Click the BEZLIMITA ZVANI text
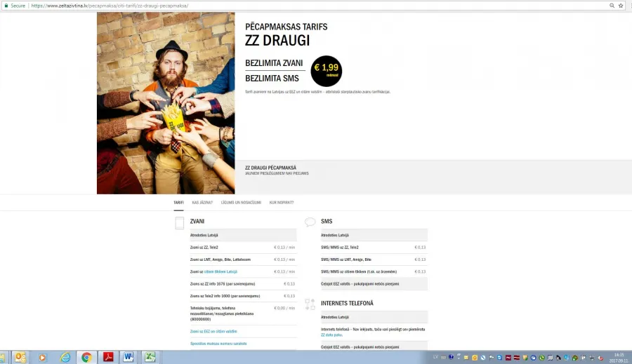Image resolution: width=632 pixels, height=364 pixels. 274,63
